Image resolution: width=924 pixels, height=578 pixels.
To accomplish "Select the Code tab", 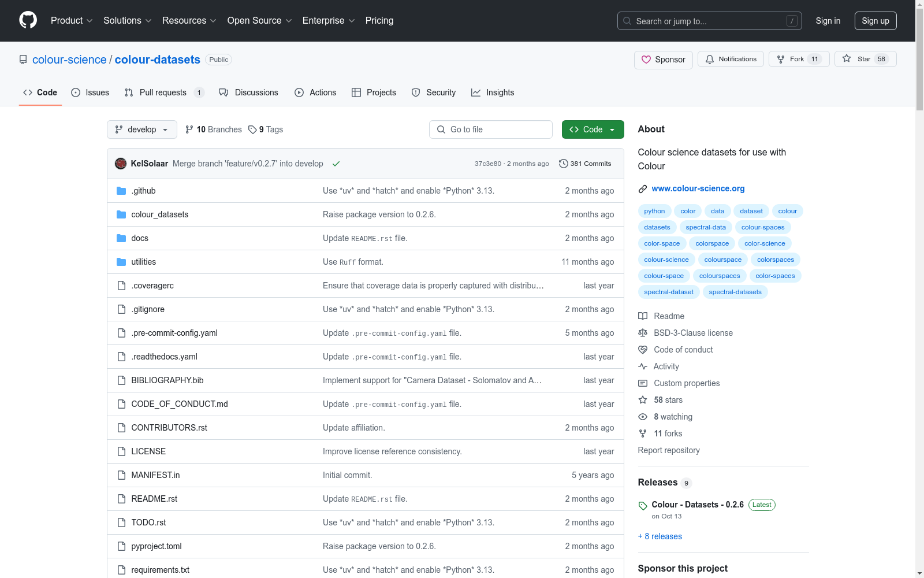I will click(x=40, y=92).
